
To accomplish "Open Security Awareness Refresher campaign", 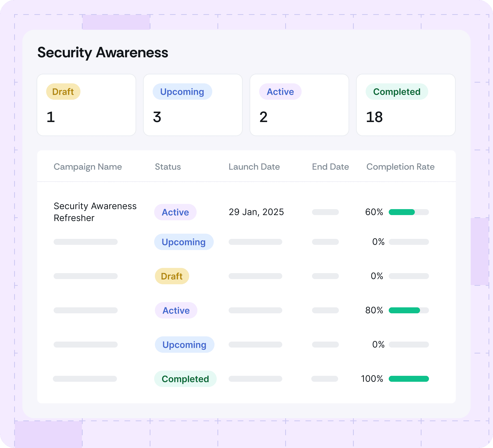I will pos(95,212).
